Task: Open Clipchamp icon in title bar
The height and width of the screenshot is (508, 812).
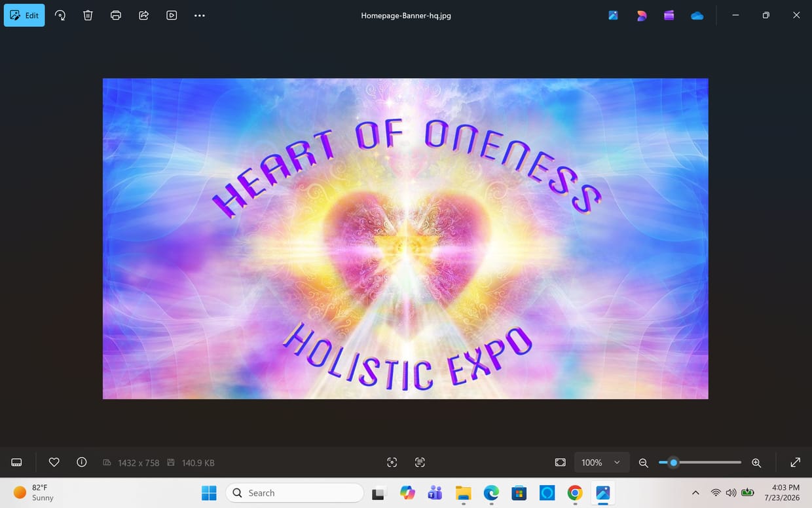Action: point(669,15)
